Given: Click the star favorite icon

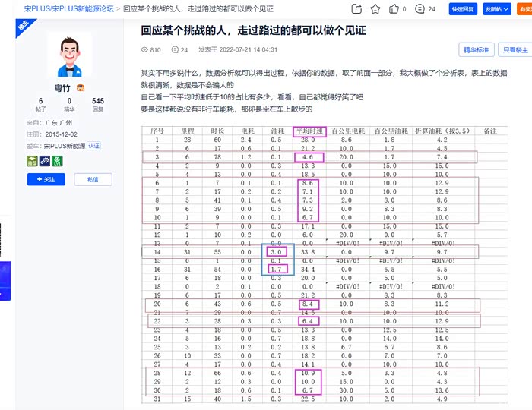Looking at the screenshot, I should tap(375, 9).
